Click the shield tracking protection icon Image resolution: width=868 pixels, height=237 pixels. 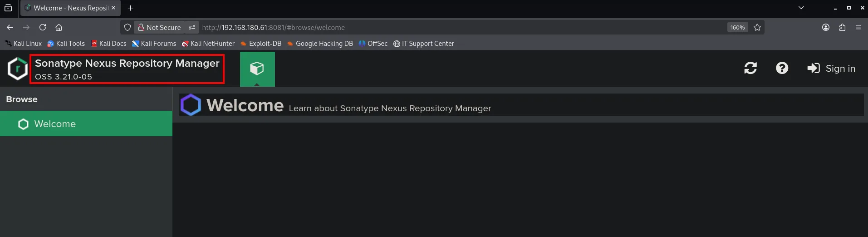(128, 27)
